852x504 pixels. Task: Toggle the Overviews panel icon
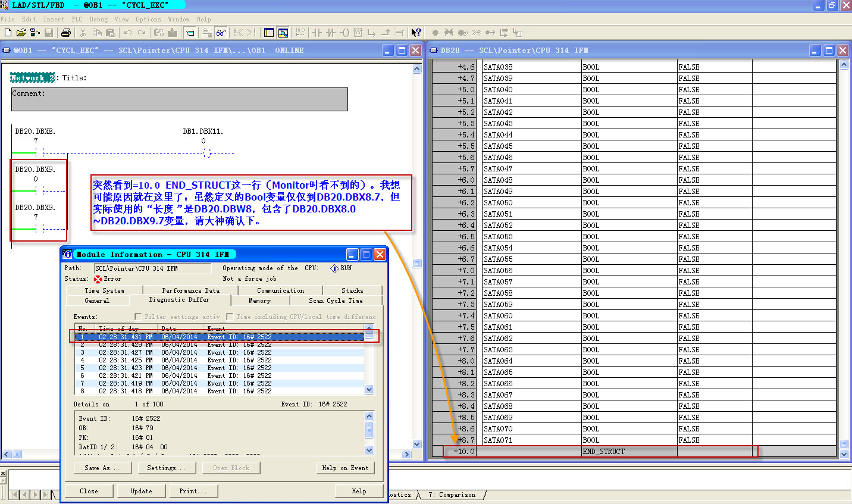click(x=269, y=33)
